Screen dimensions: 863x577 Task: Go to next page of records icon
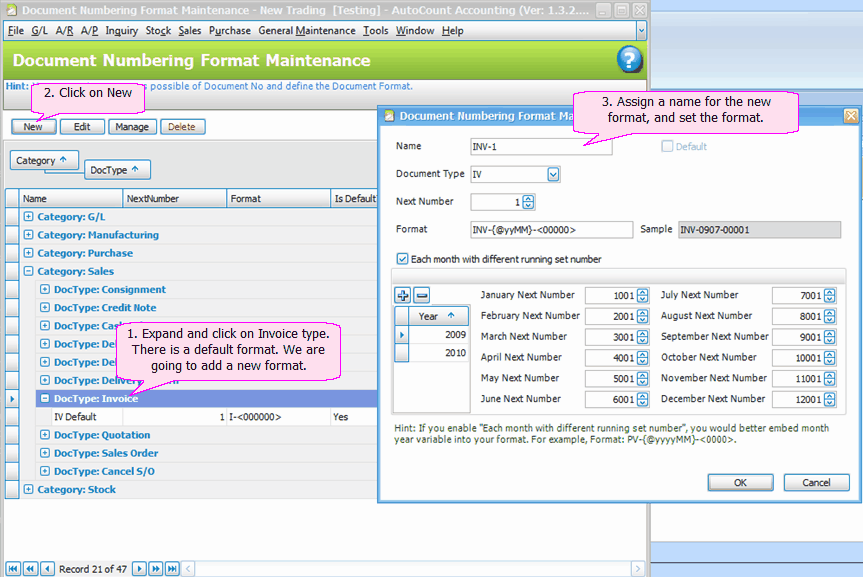point(156,568)
